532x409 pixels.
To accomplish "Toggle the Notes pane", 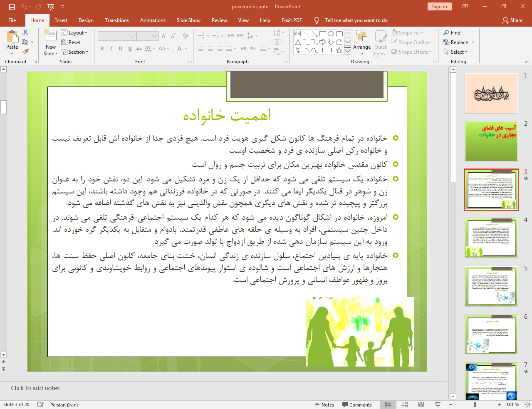I will pos(324,405).
